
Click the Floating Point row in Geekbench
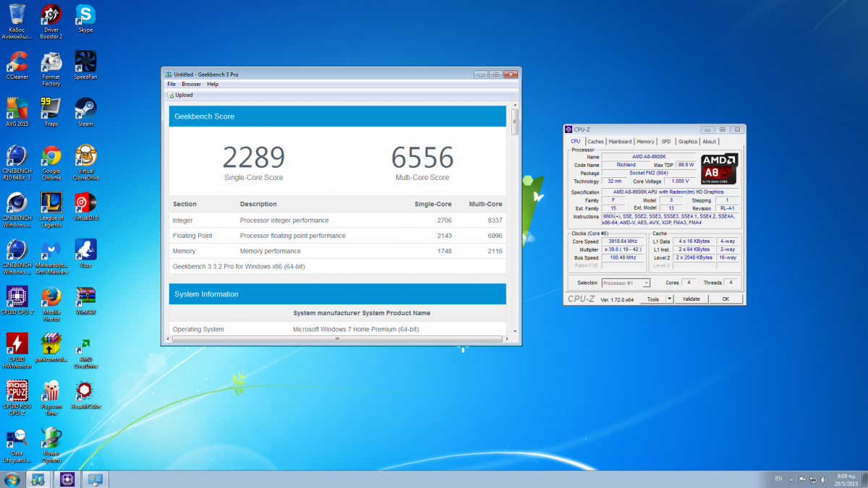tap(337, 236)
